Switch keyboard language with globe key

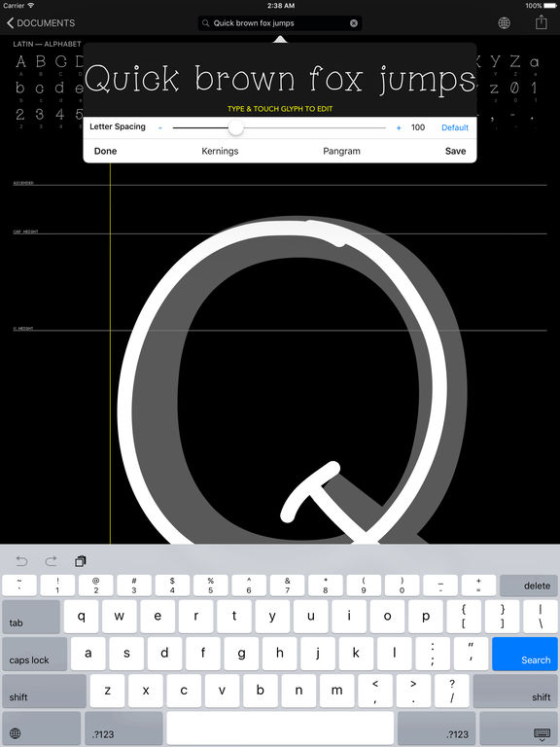pyautogui.click(x=42, y=728)
